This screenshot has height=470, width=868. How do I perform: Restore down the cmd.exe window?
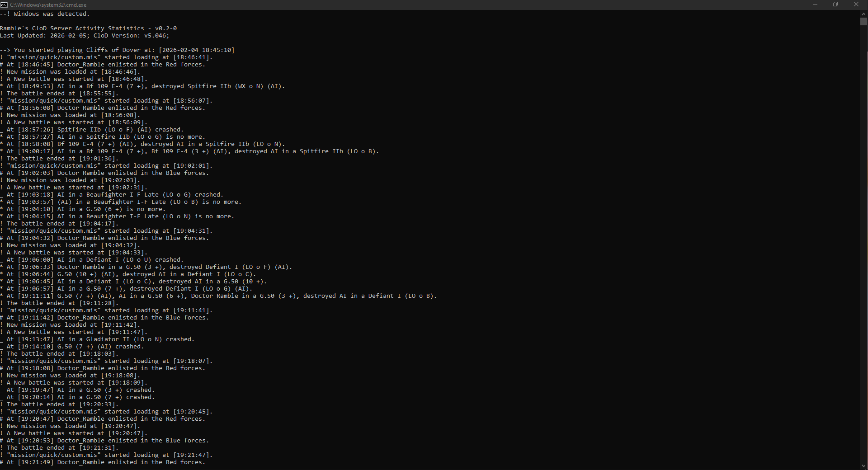click(835, 5)
